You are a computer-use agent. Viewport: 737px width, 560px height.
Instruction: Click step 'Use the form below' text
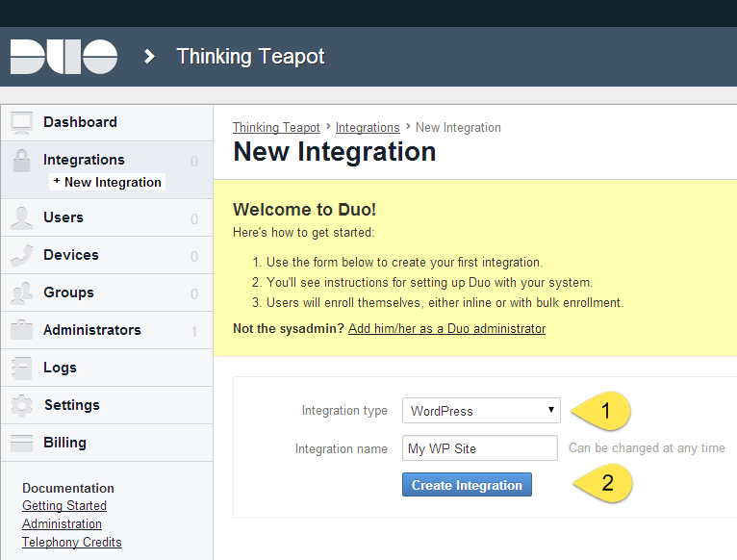pyautogui.click(x=405, y=263)
